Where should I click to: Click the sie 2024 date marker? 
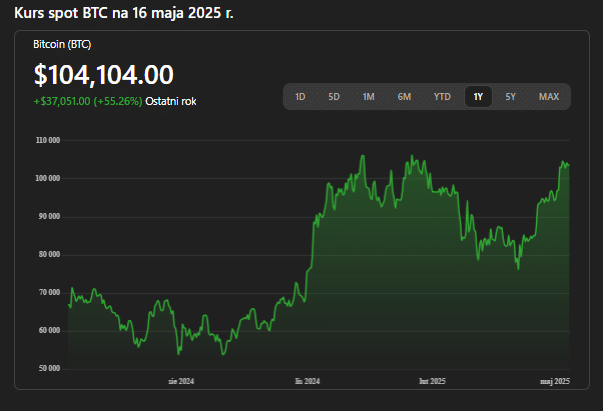tap(181, 381)
